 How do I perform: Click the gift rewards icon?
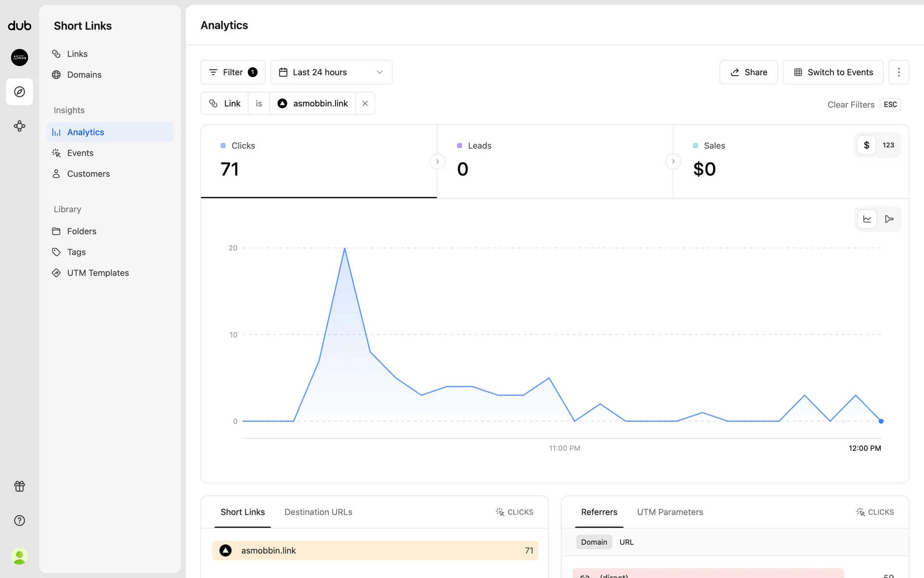pyautogui.click(x=19, y=486)
